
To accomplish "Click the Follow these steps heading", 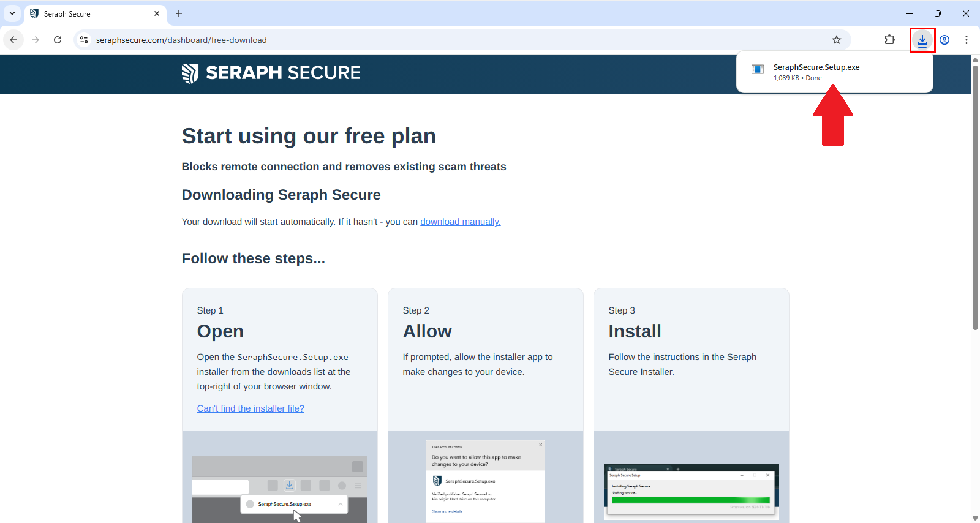I will click(253, 258).
